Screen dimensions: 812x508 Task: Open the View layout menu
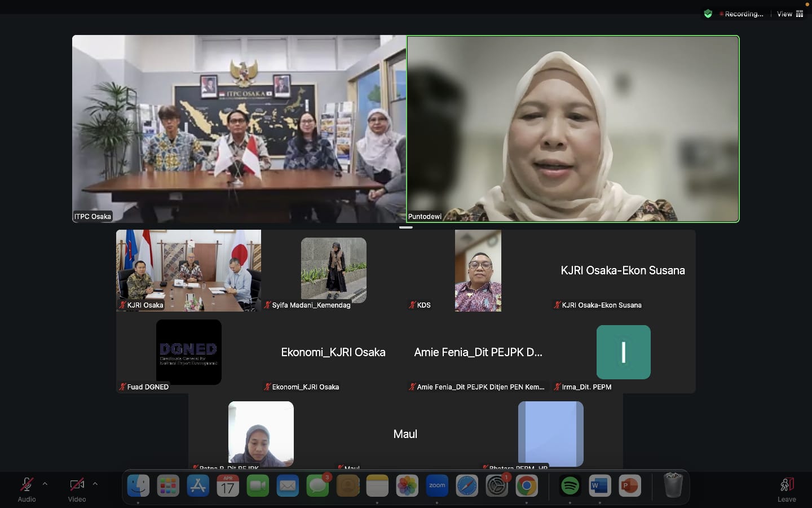coord(789,14)
